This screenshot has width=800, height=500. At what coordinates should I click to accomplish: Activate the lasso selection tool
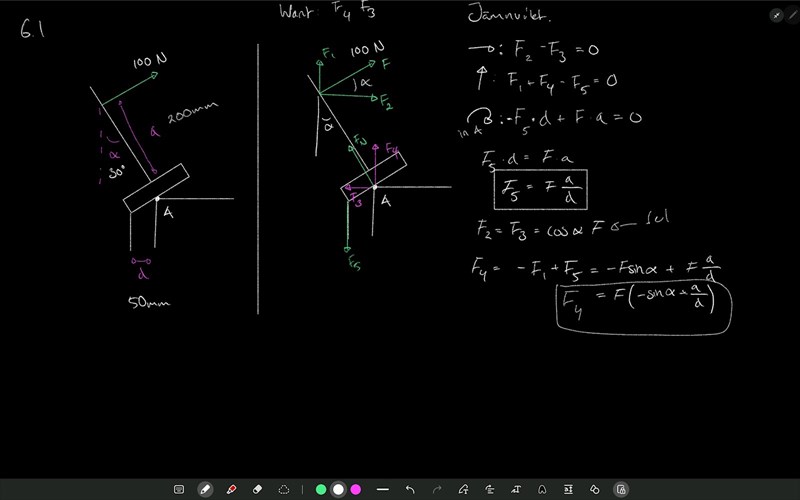[284, 489]
